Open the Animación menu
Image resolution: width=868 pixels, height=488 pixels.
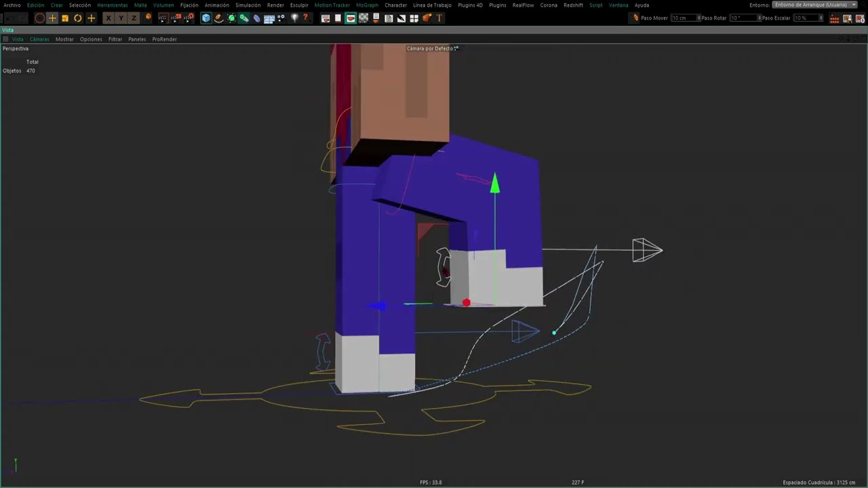coord(217,5)
